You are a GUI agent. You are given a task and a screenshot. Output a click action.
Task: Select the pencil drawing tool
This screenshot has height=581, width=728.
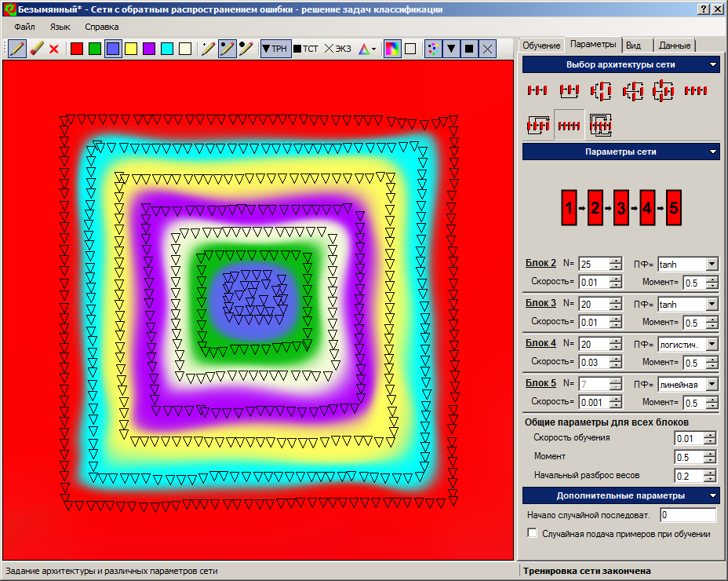17,49
